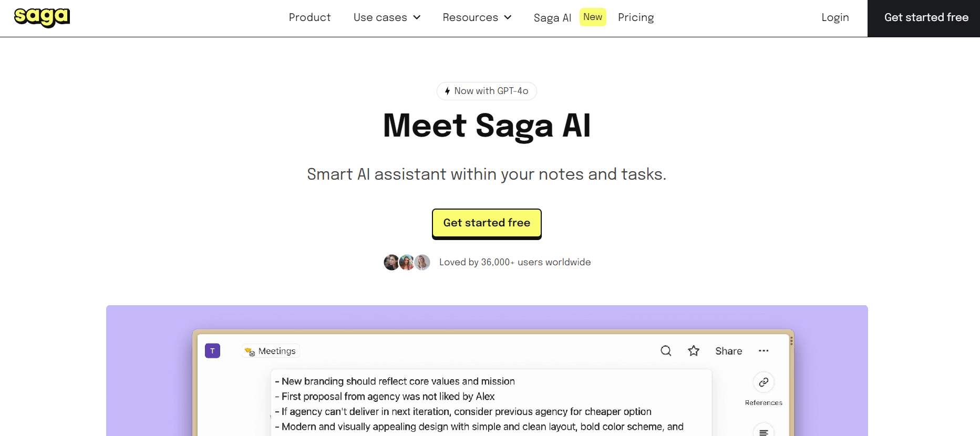Open the Product menu item

(310, 17)
